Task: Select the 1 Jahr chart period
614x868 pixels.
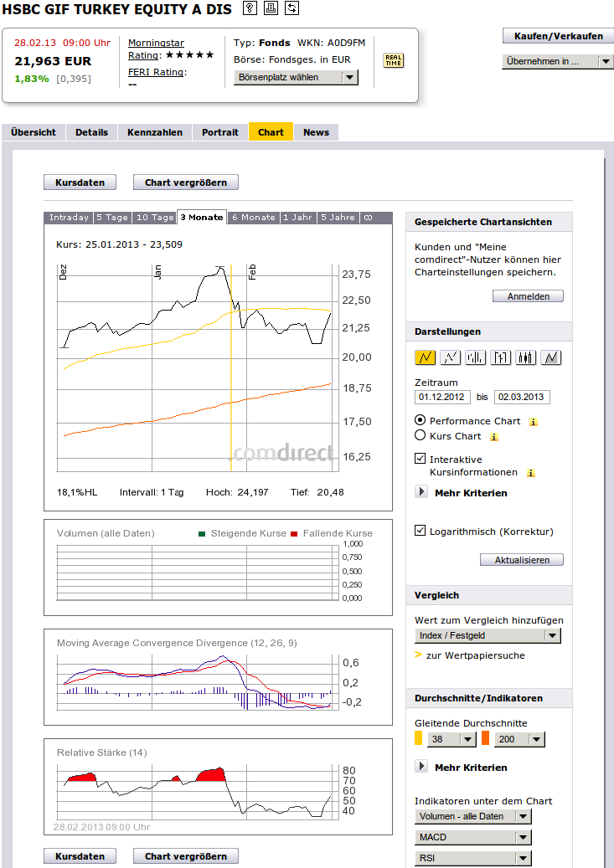Action: coord(298,218)
